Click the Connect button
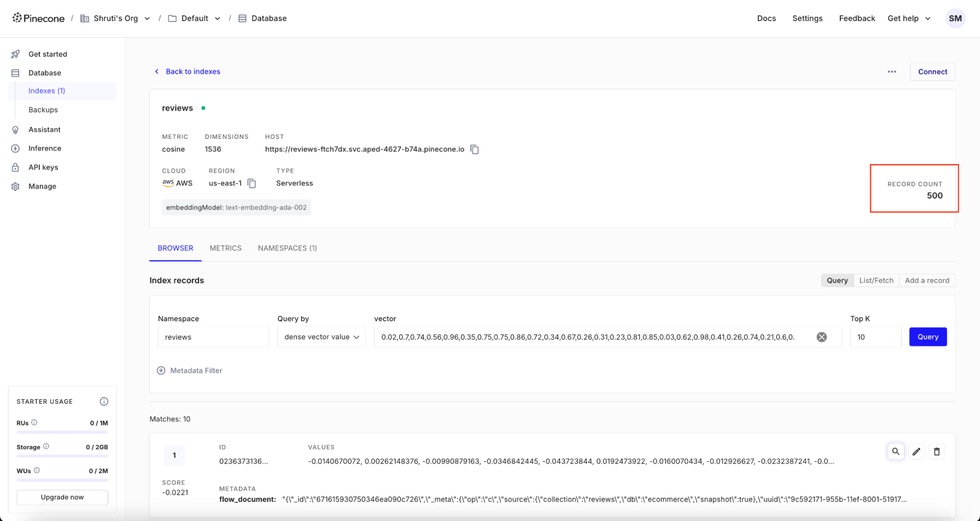This screenshot has height=521, width=980. point(932,72)
